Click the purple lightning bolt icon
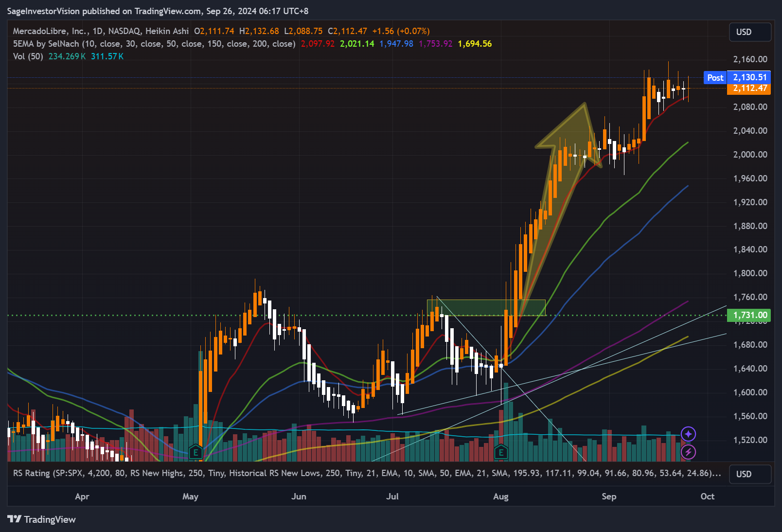 pyautogui.click(x=688, y=452)
